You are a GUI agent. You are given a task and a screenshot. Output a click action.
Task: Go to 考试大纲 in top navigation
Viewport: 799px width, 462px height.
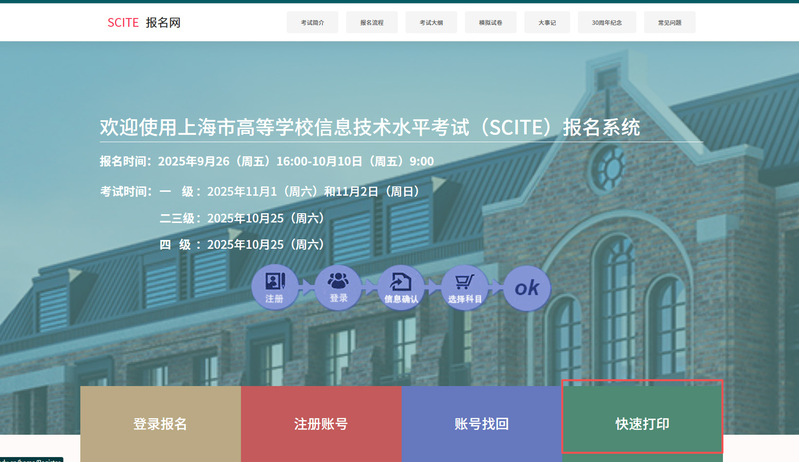click(431, 22)
